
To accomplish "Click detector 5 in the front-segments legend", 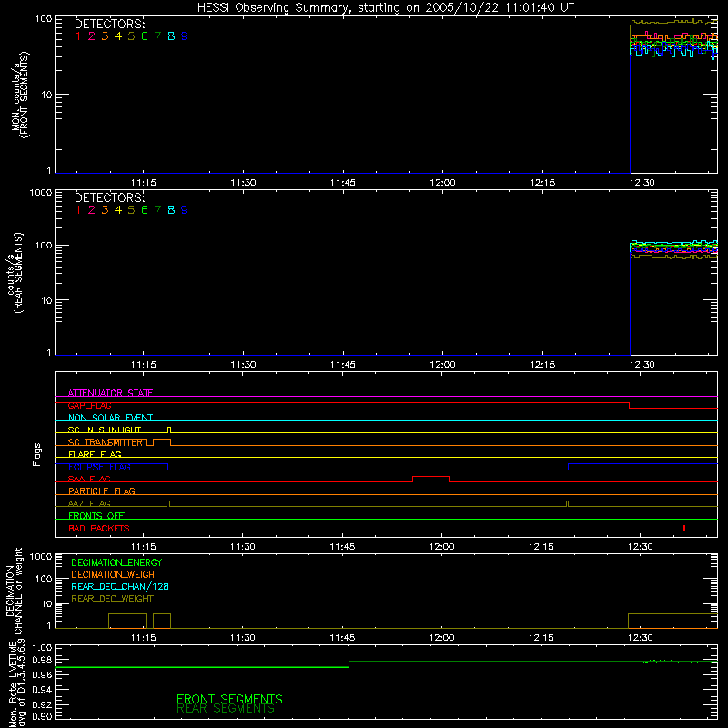I will click(x=131, y=36).
